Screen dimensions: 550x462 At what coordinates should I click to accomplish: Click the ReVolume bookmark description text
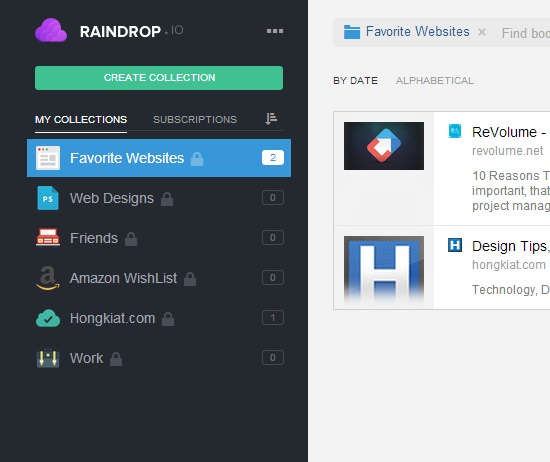[x=511, y=190]
